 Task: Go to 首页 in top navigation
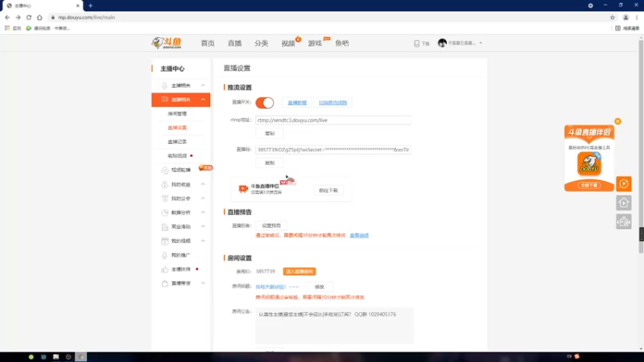(208, 43)
